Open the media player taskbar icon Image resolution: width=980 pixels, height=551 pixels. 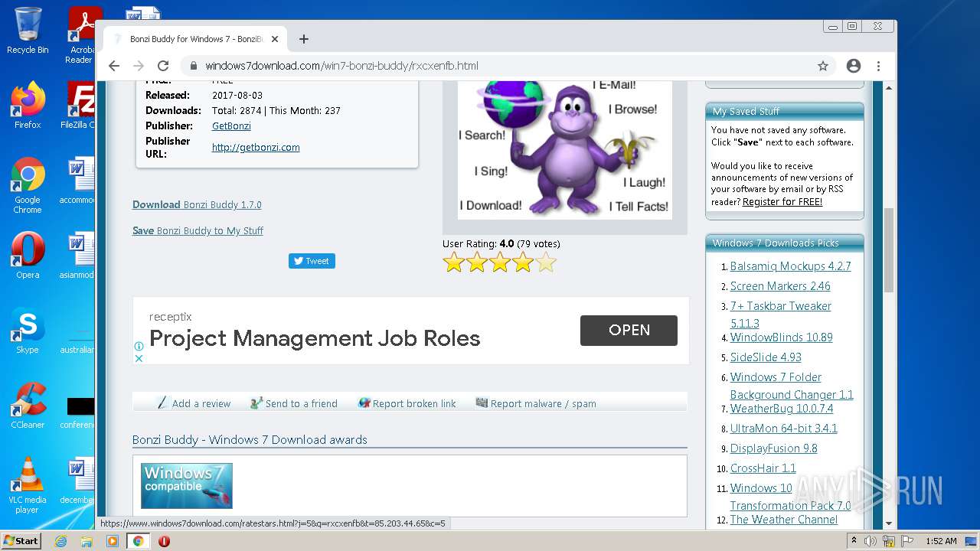point(113,541)
